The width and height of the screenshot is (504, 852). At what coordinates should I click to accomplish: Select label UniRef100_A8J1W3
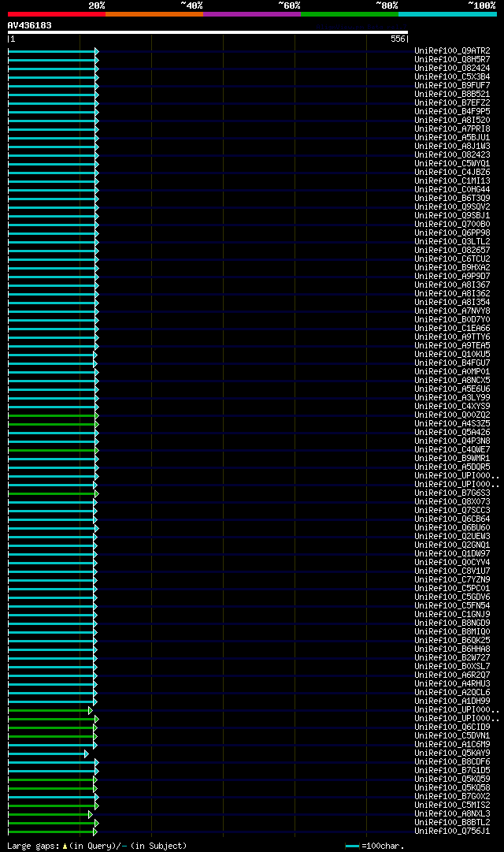click(452, 147)
